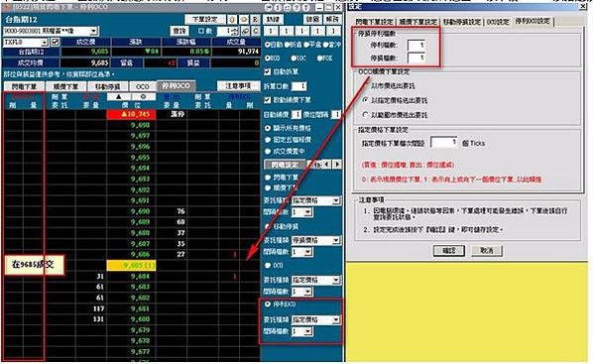This screenshot has width=593, height=364.
Task: Click the C icon next to quantity field
Action: click(x=256, y=31)
